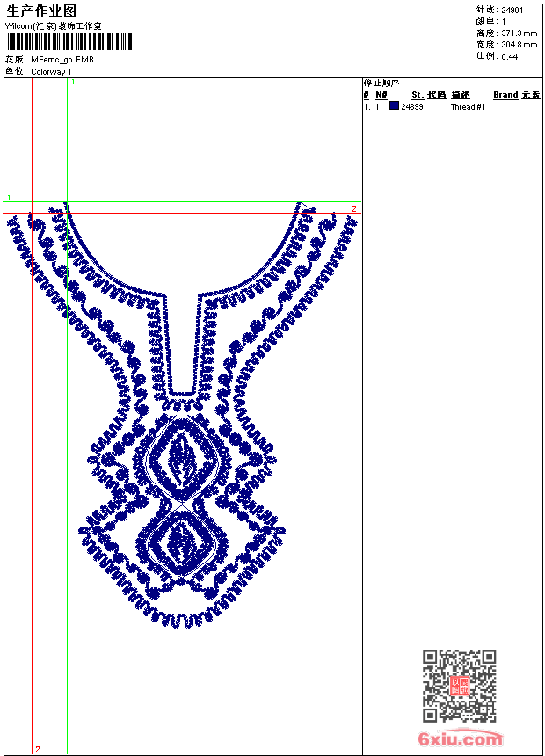Click the red marker number 2 at right
This screenshot has width=545, height=756.
pyautogui.click(x=354, y=208)
